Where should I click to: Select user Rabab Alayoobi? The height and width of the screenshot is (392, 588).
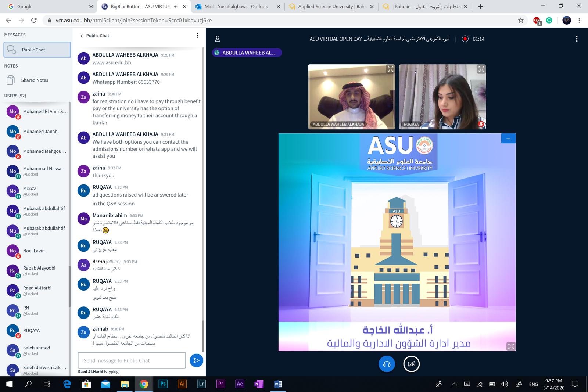tap(37, 271)
